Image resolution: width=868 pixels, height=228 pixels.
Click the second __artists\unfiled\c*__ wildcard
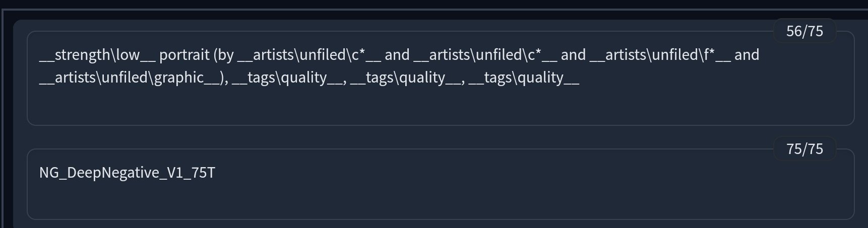pyautogui.click(x=485, y=55)
